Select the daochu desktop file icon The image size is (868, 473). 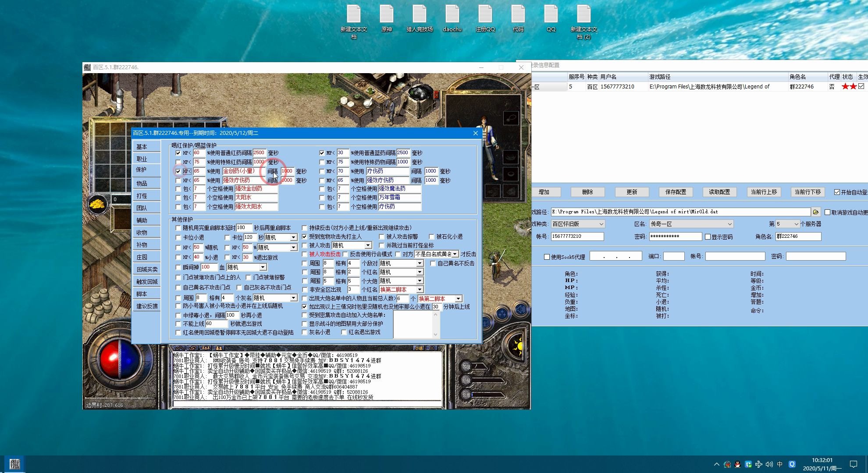(452, 18)
